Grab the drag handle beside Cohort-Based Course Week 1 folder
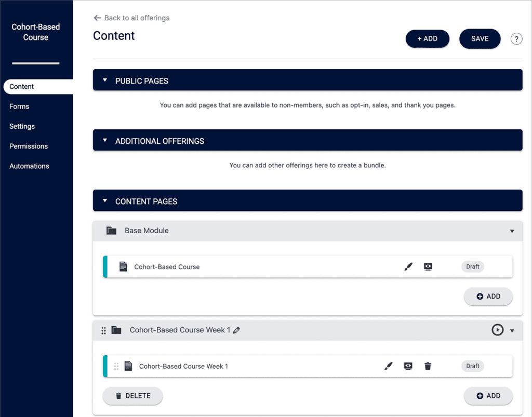 103,330
